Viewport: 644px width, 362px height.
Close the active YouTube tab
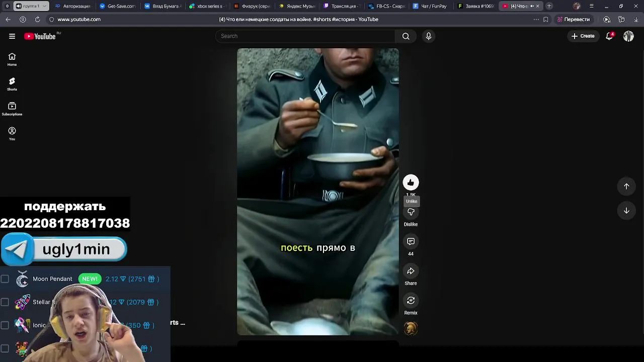click(538, 6)
